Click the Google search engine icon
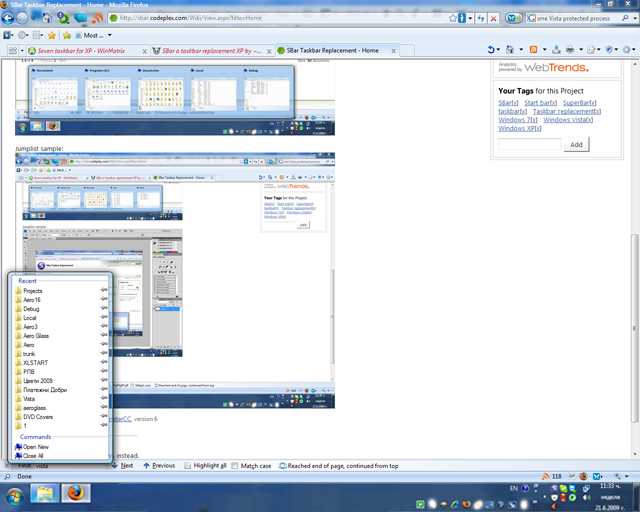 (531, 18)
